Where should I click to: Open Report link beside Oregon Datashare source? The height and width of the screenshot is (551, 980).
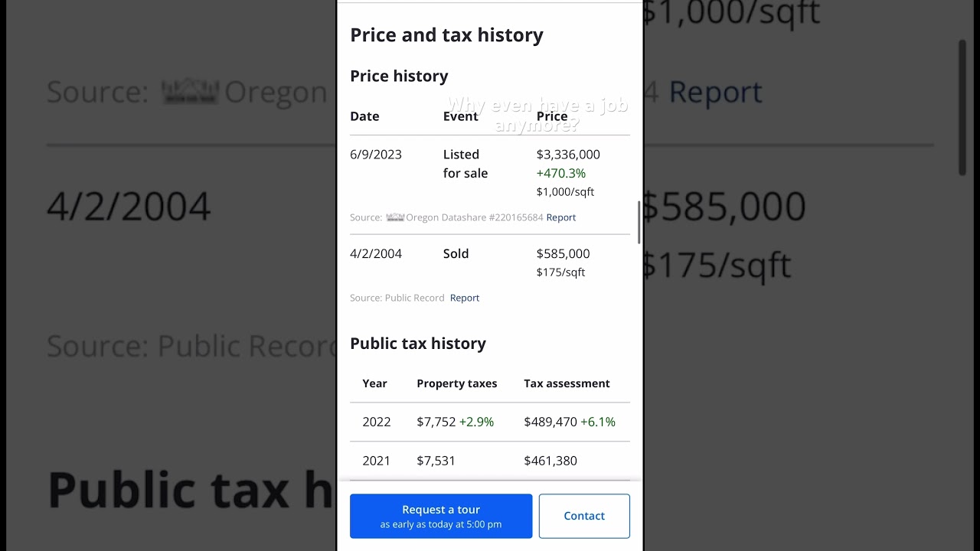[560, 217]
